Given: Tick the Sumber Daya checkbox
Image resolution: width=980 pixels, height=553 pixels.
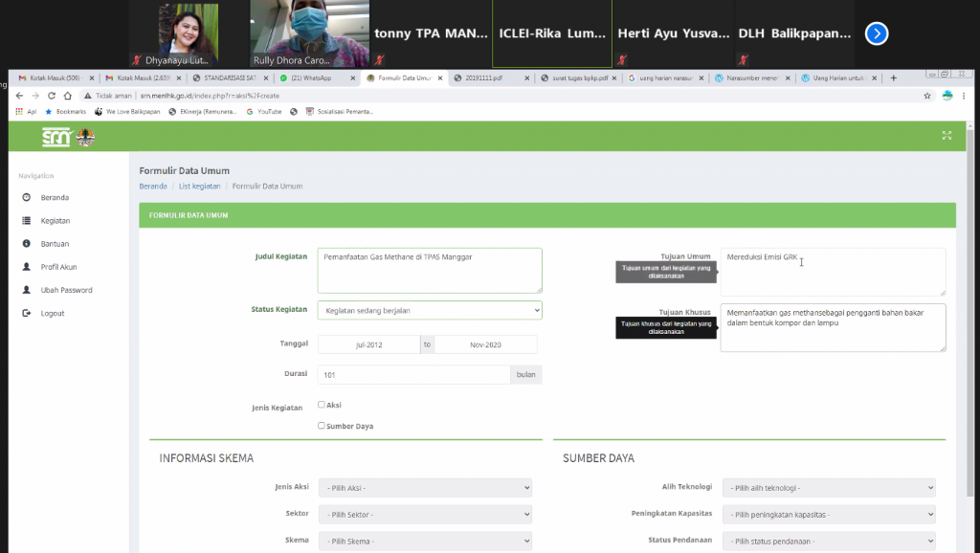Looking at the screenshot, I should tap(322, 426).
